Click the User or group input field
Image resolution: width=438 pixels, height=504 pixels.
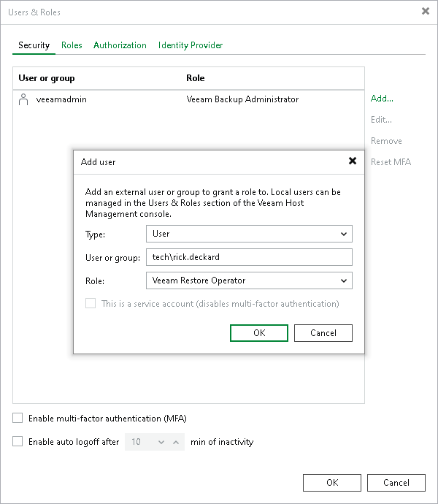[x=249, y=257]
